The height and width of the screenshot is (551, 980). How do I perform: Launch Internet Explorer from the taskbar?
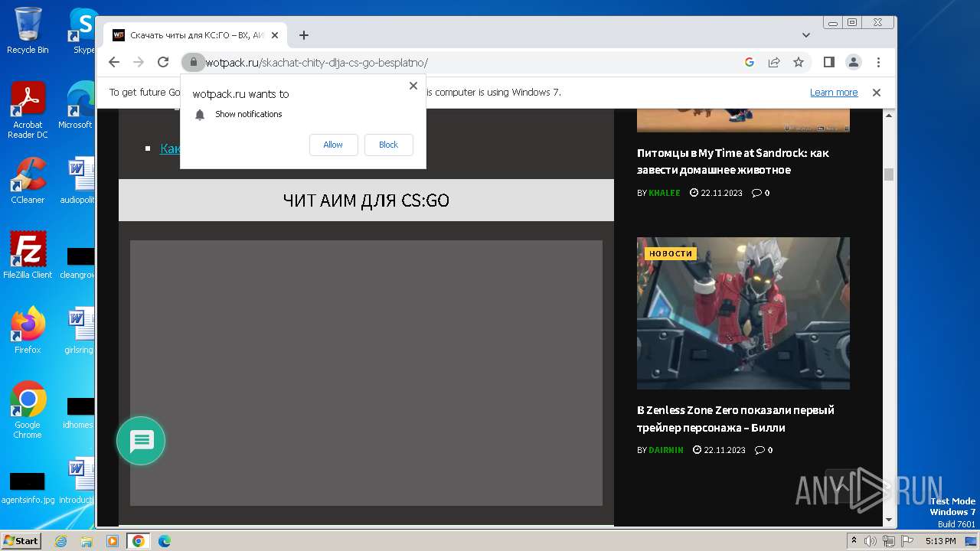[x=61, y=541]
